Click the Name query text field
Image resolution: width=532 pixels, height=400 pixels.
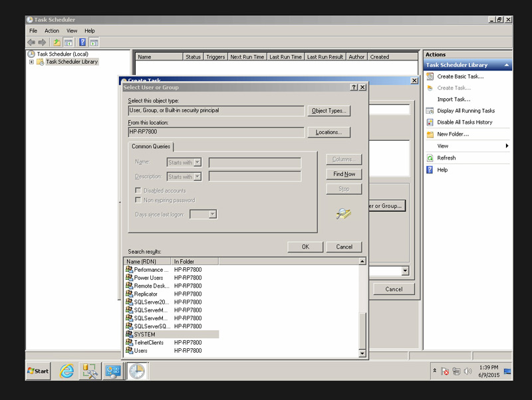255,163
